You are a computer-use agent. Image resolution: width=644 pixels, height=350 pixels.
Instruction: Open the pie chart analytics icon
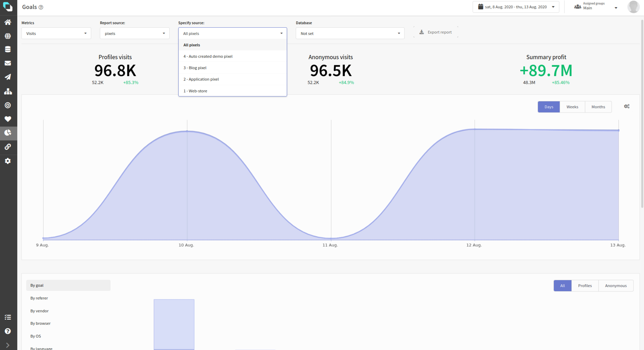click(8, 133)
